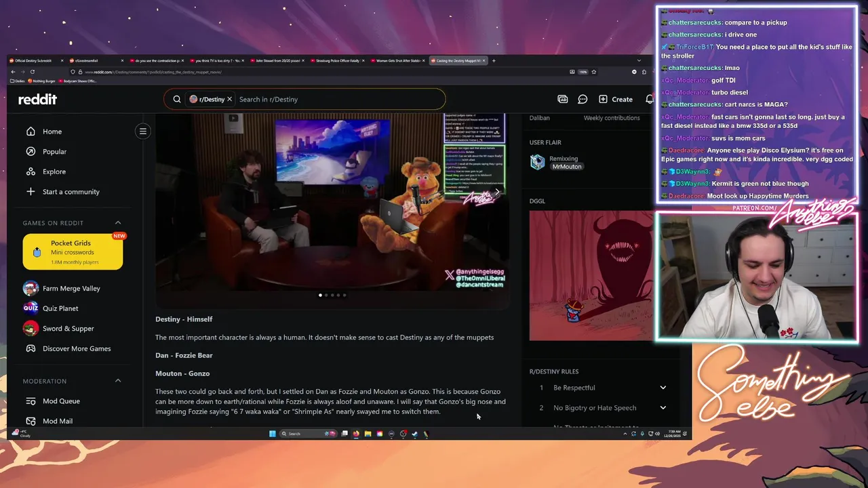Collapse the Games on Reddit section

tap(118, 223)
